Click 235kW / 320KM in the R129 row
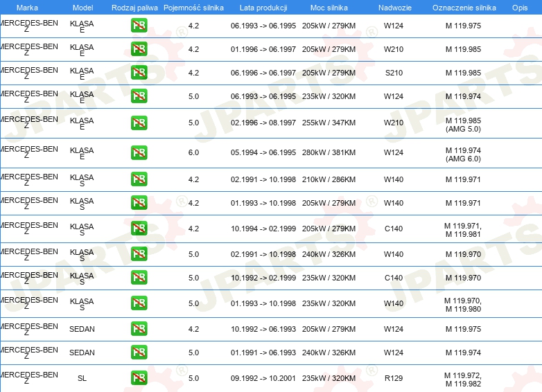 [329, 378]
